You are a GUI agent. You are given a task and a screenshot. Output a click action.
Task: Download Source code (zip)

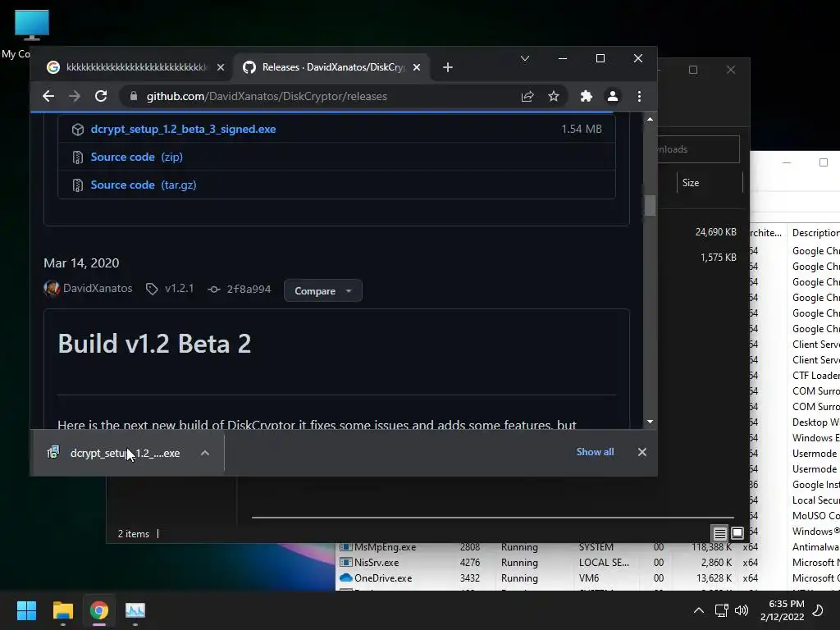137,157
